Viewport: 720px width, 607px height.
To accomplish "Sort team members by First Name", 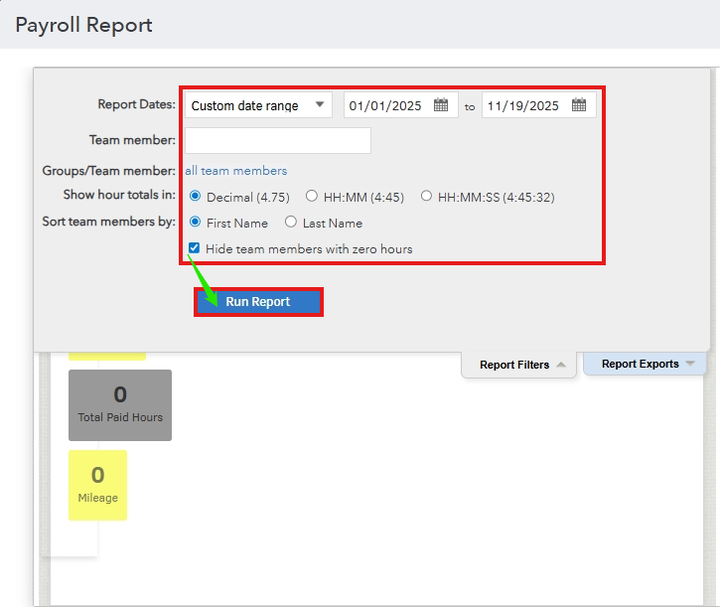I will pos(195,222).
